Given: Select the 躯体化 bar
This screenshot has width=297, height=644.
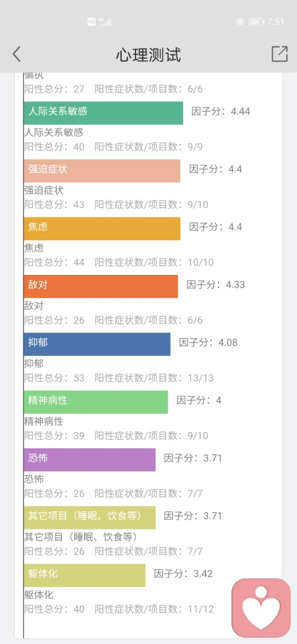Looking at the screenshot, I should pyautogui.click(x=85, y=575).
